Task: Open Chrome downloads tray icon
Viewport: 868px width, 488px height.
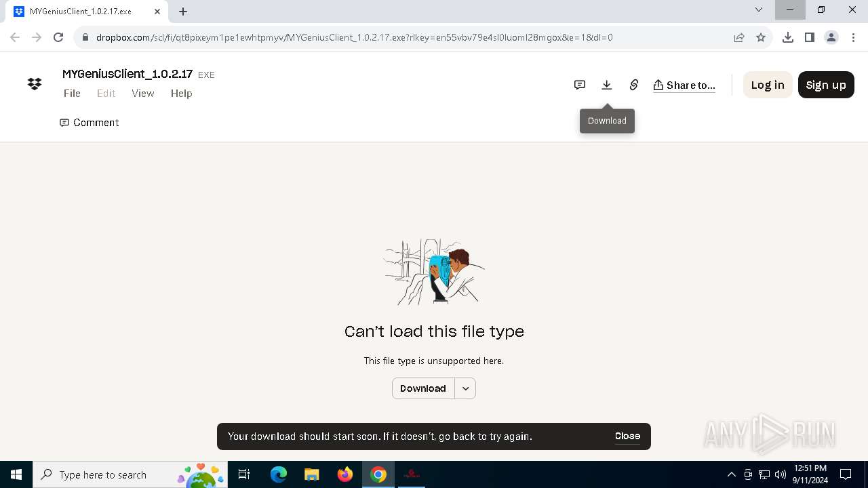Action: pyautogui.click(x=788, y=37)
